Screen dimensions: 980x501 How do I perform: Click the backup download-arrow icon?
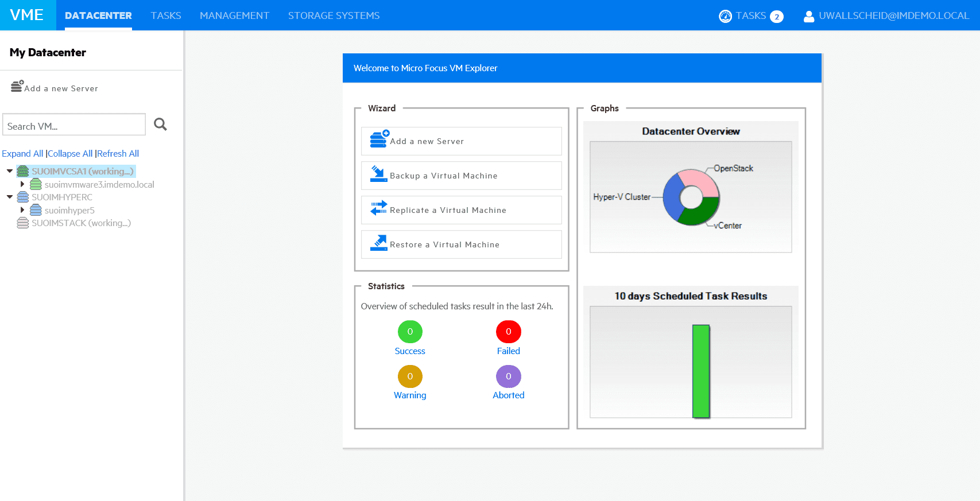point(378,173)
